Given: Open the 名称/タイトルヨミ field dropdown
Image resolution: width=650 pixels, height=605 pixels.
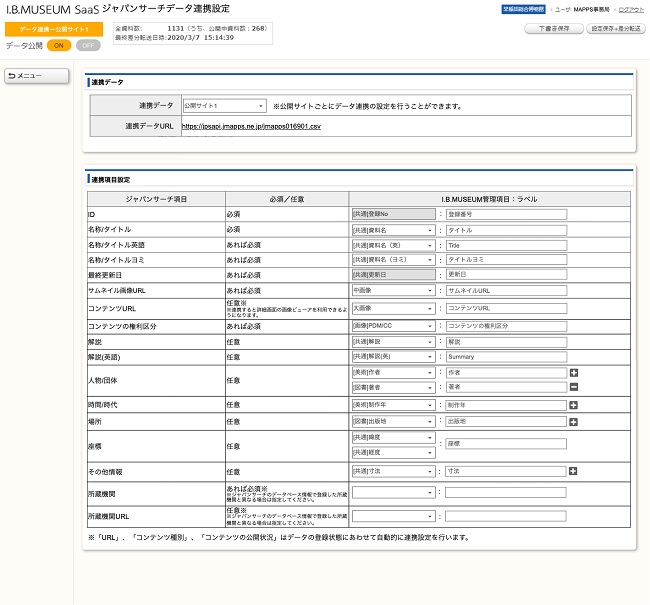Looking at the screenshot, I should (393, 260).
